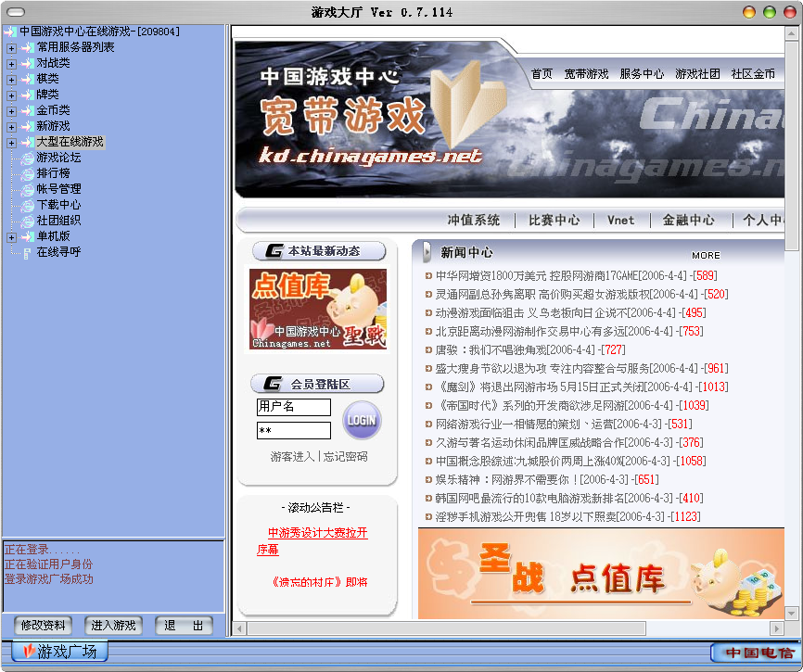Click the arrow icon beside 金币类
This screenshot has height=672, width=803.
pyautogui.click(x=27, y=111)
